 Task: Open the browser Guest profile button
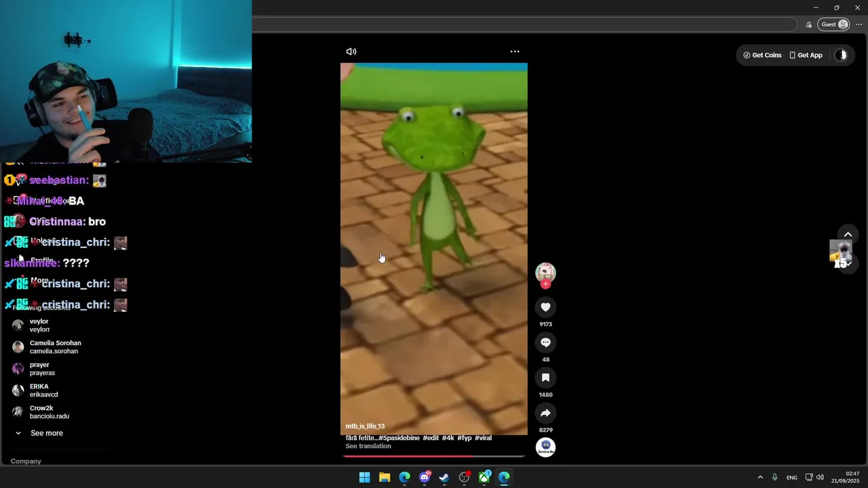click(x=834, y=24)
